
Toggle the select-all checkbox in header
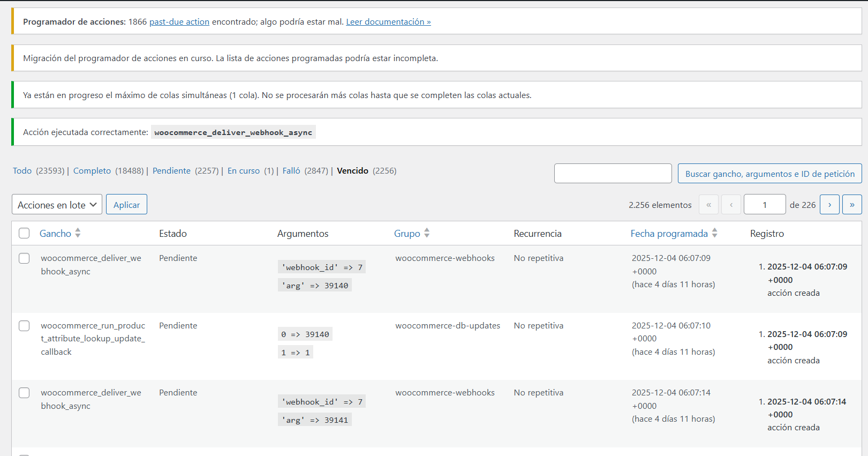[x=24, y=233]
